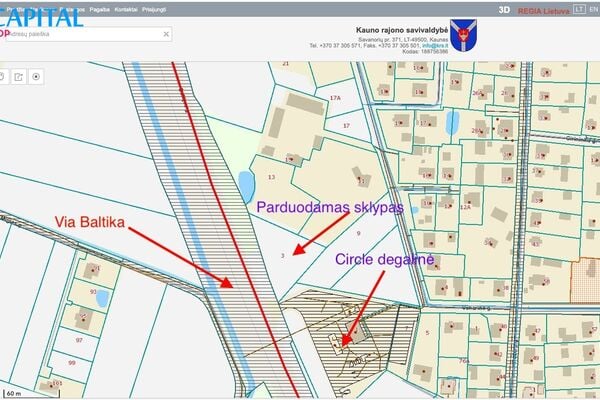Click the locate-me target icon
This screenshot has height=400, width=600.
pos(36,77)
